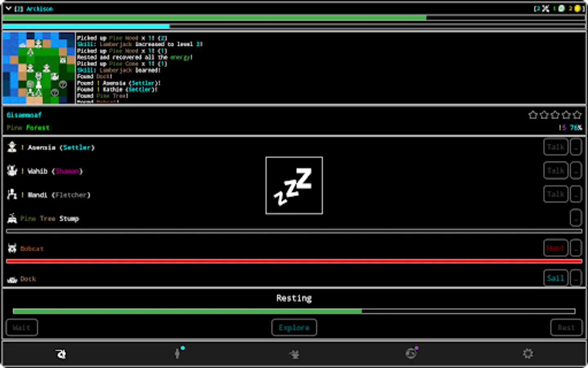The width and height of the screenshot is (588, 368).
Task: Open the options menu next to Asensia's Talk button
Action: (576, 147)
